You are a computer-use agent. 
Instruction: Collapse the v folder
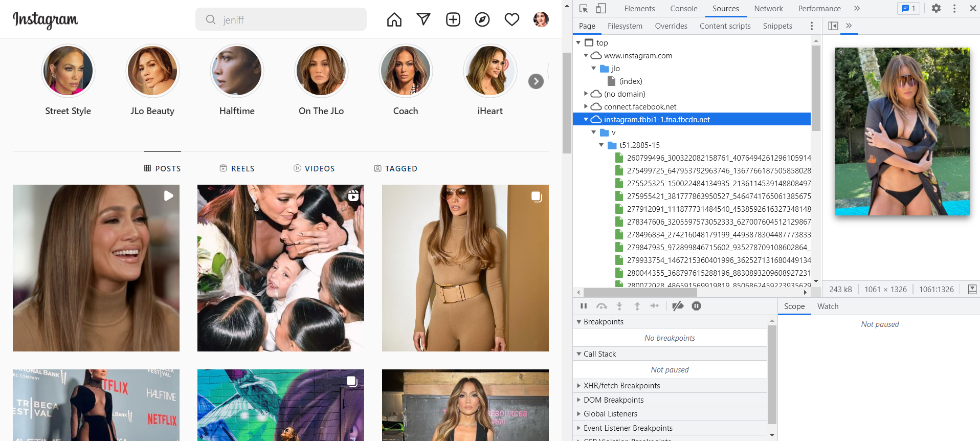pyautogui.click(x=594, y=132)
